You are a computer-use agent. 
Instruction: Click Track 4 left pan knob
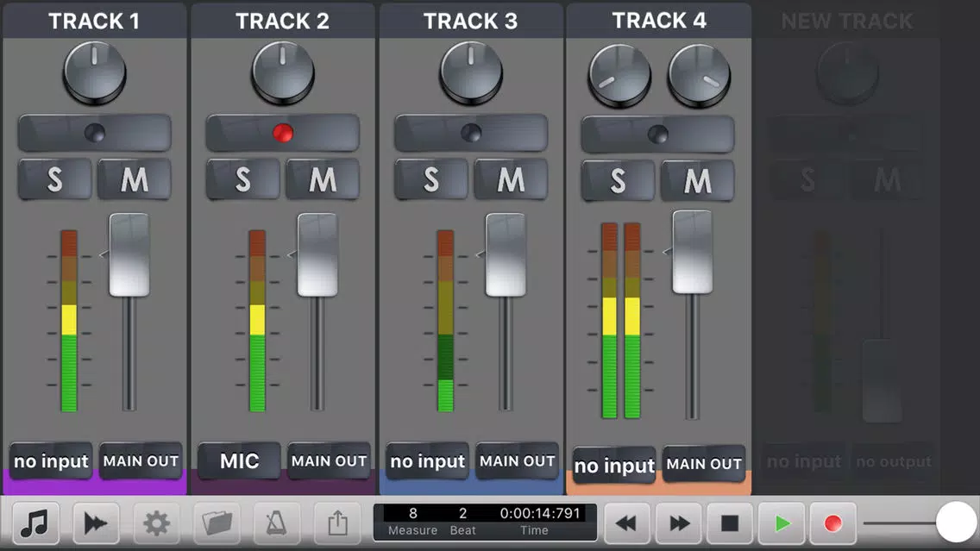pos(619,76)
